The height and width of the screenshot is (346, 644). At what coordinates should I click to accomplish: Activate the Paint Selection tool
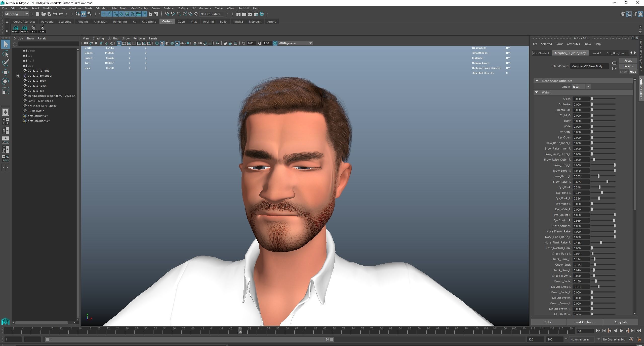6,63
